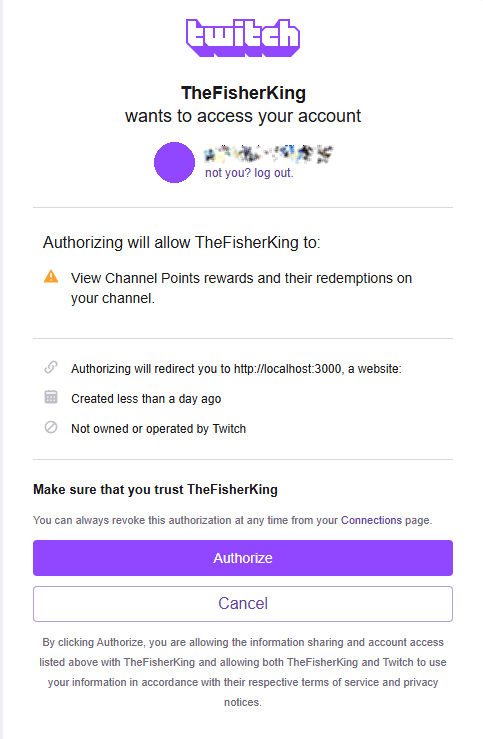The height and width of the screenshot is (739, 483).
Task: Click the calendar icon beside creation date
Action: coord(51,397)
